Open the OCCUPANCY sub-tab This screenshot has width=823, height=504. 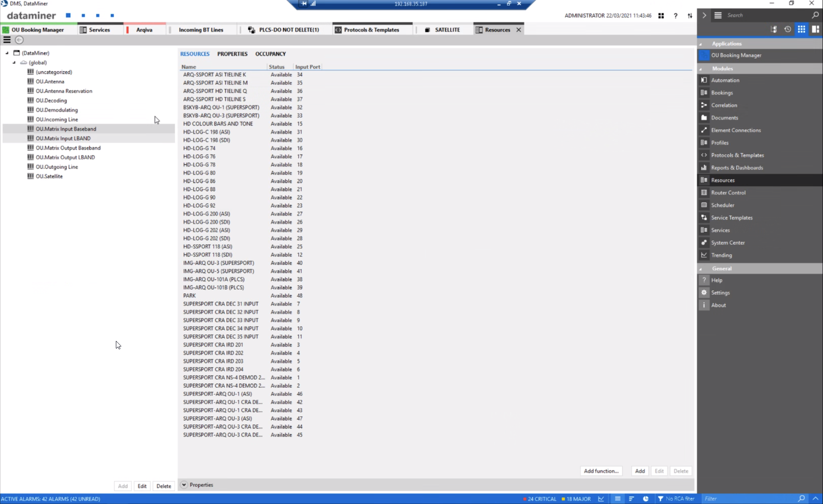270,54
